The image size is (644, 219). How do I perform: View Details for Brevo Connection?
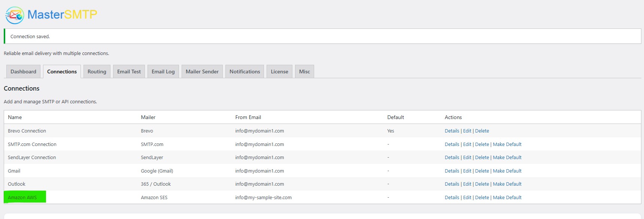[x=452, y=131]
